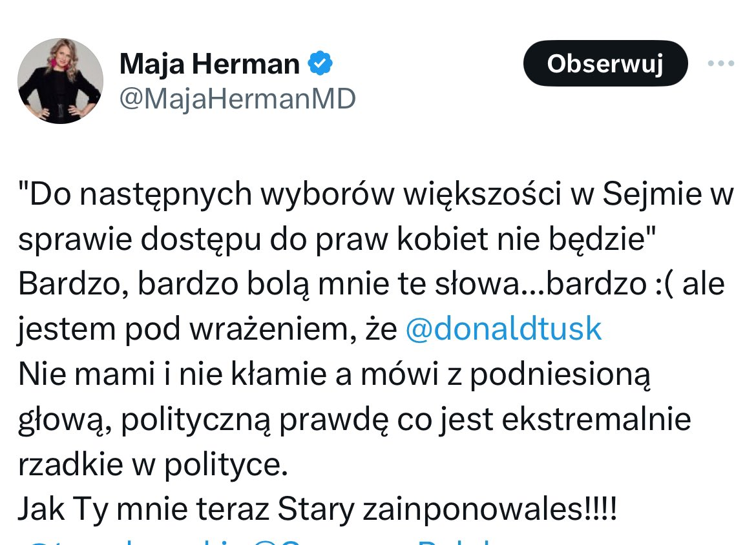
Task: Open Maja Herman's profile picture
Action: point(60,81)
